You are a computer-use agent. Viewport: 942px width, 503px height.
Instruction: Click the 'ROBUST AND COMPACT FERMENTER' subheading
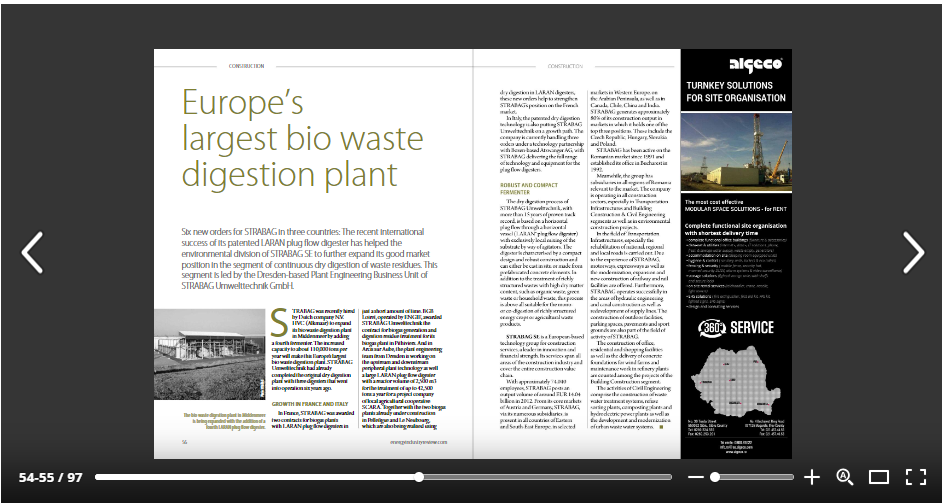point(529,189)
